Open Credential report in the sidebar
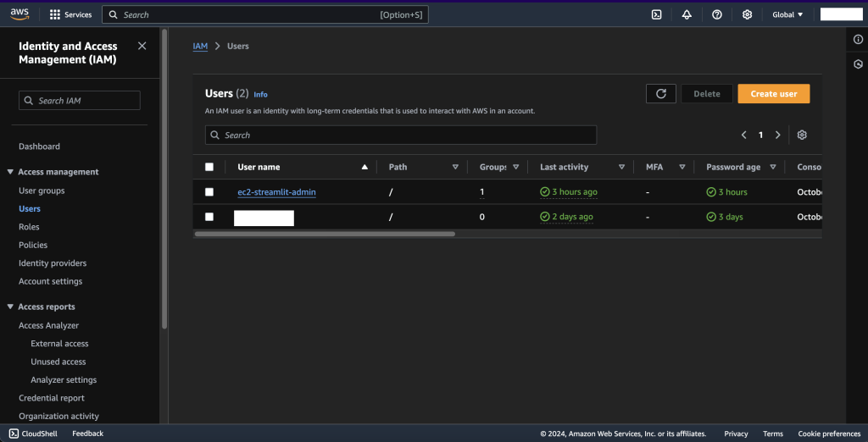Image resolution: width=868 pixels, height=442 pixels. coord(52,398)
